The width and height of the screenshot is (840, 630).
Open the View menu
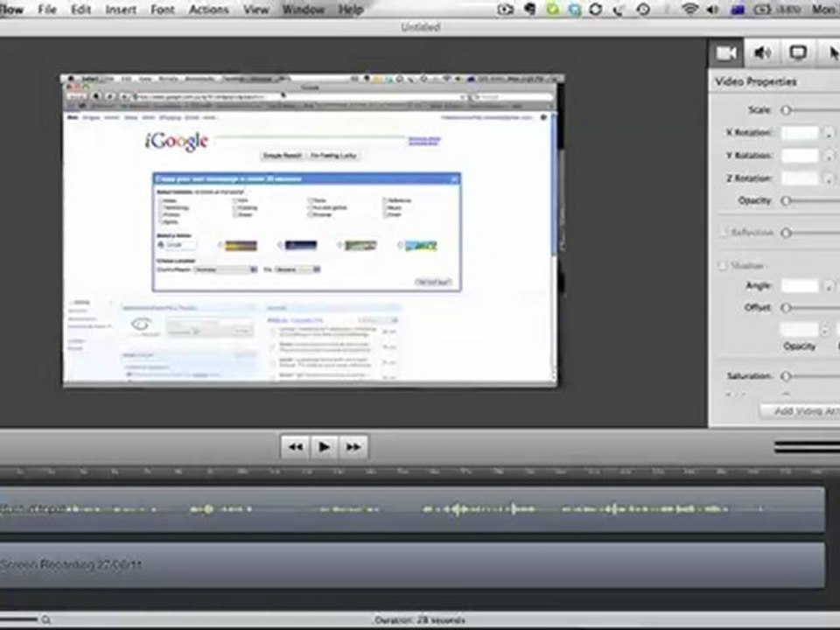tap(256, 9)
